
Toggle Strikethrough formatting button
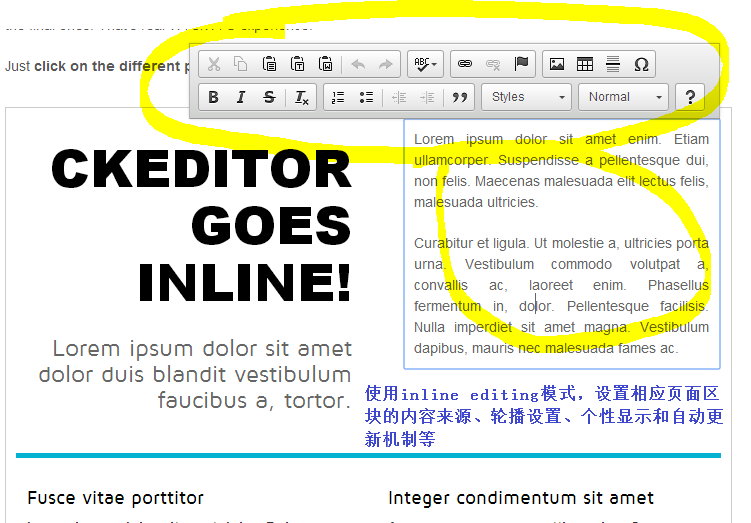[269, 97]
